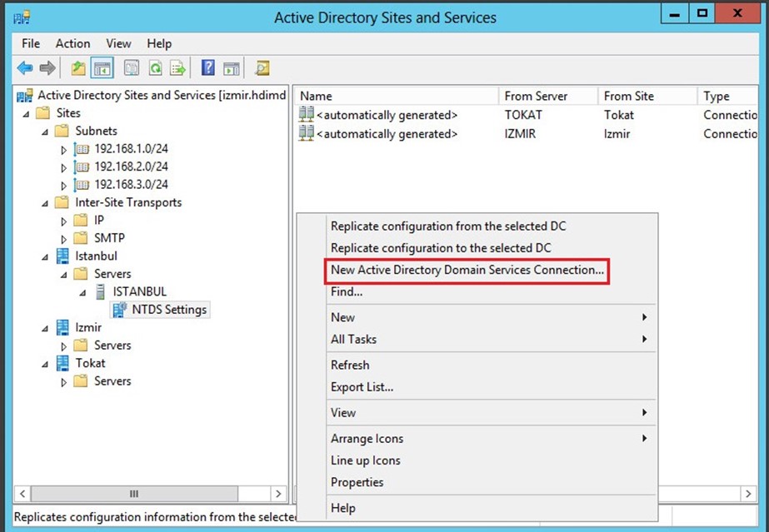
Task: Click the Find magnifier toolbar icon
Action: (262, 68)
